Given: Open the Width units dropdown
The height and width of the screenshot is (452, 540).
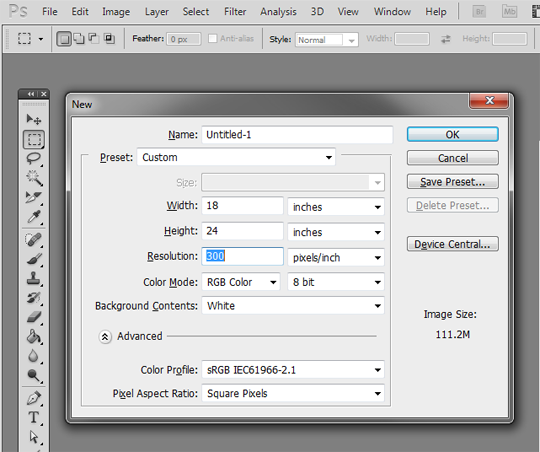Looking at the screenshot, I should click(x=336, y=207).
